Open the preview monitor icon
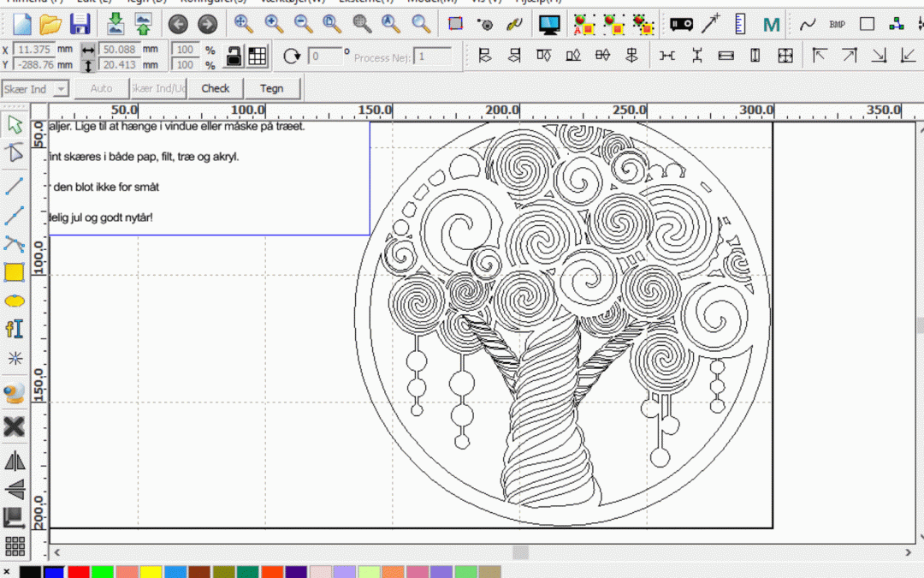The image size is (924, 578). pos(549,24)
